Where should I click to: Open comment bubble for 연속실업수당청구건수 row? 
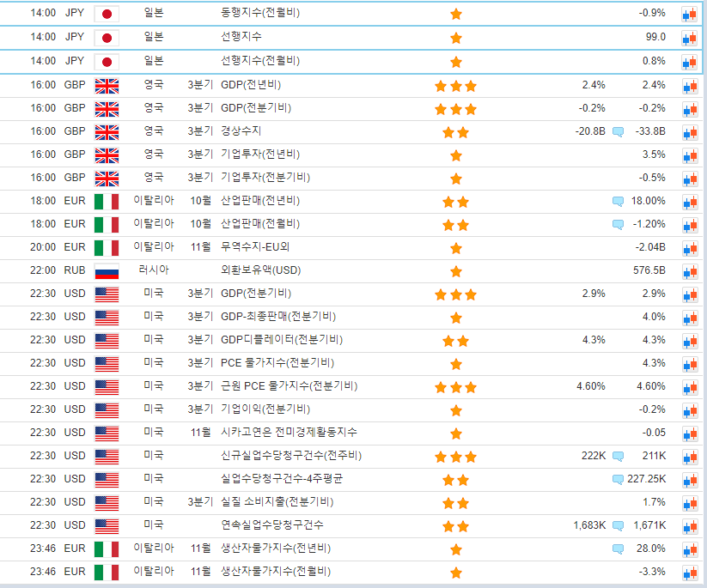click(x=618, y=526)
